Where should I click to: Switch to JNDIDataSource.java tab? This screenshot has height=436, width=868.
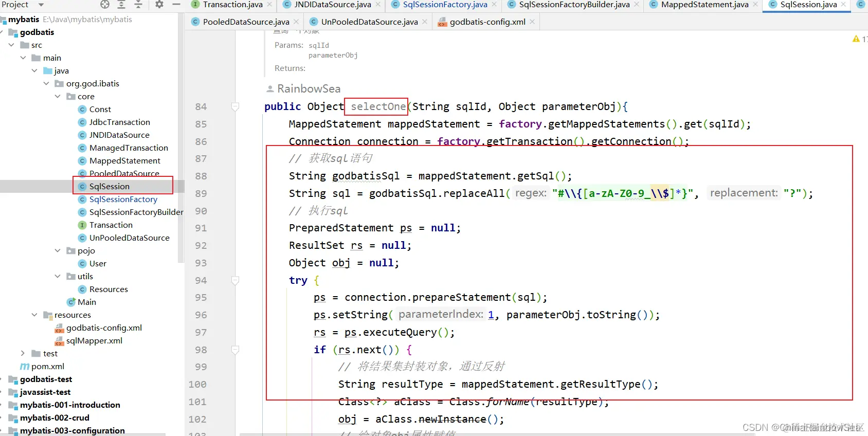332,5
